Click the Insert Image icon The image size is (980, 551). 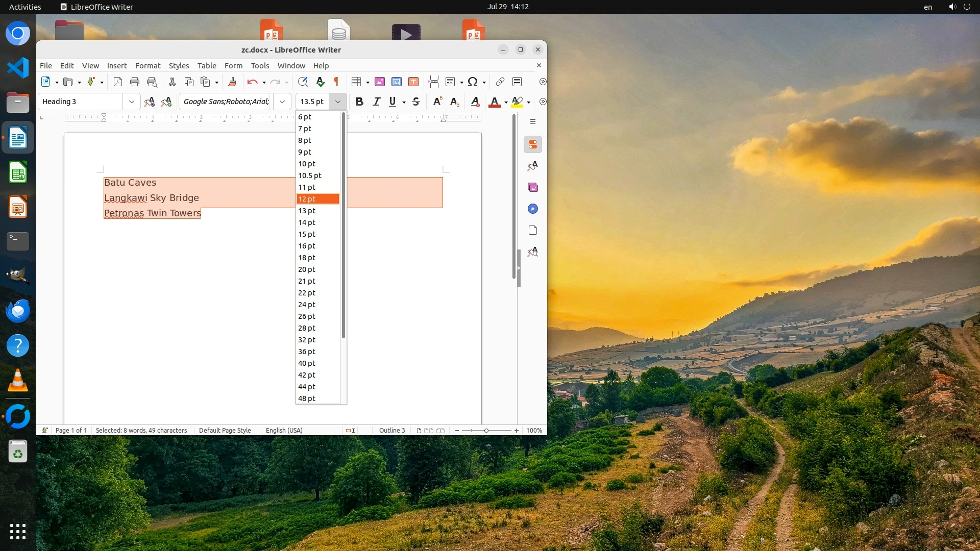click(x=380, y=82)
